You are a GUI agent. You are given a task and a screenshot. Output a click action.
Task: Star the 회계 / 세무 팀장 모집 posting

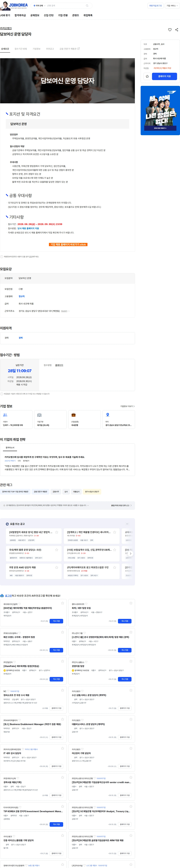click(x=131, y=603)
